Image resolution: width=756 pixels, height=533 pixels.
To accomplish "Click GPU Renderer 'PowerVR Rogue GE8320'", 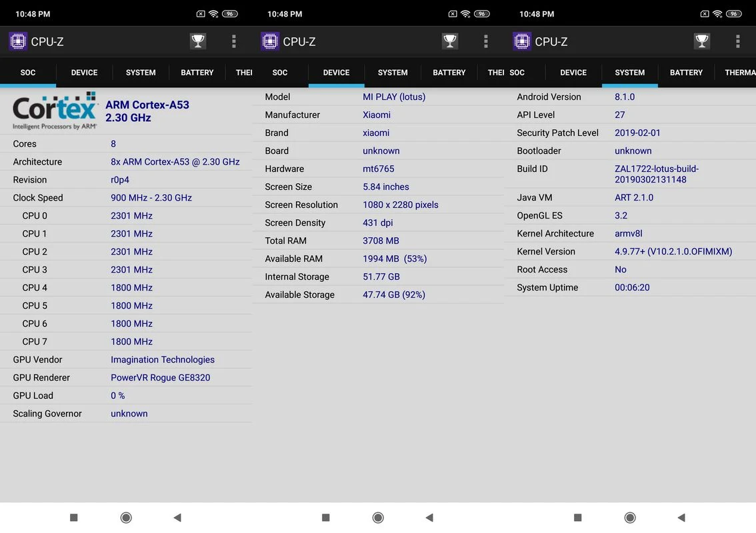I will [161, 378].
